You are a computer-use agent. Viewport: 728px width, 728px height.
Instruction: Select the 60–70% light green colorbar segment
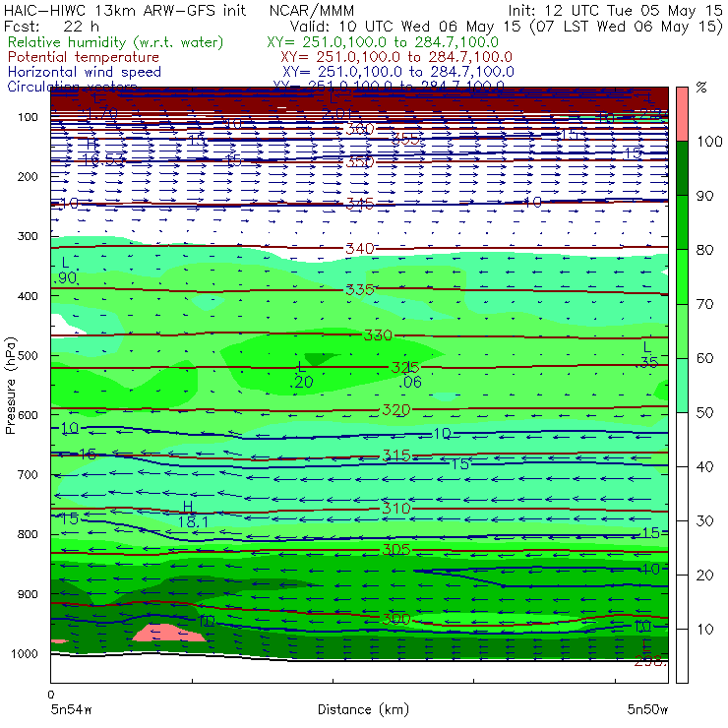point(682,331)
